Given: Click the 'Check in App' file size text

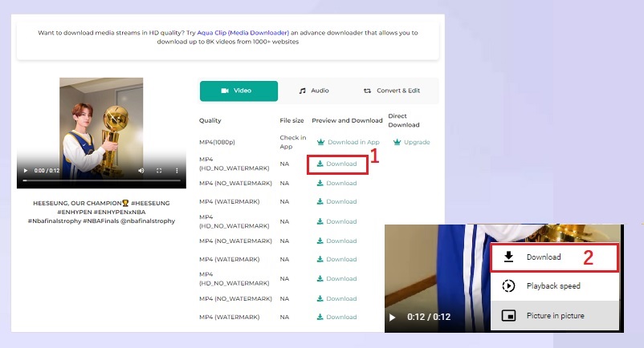Looking at the screenshot, I should point(293,142).
